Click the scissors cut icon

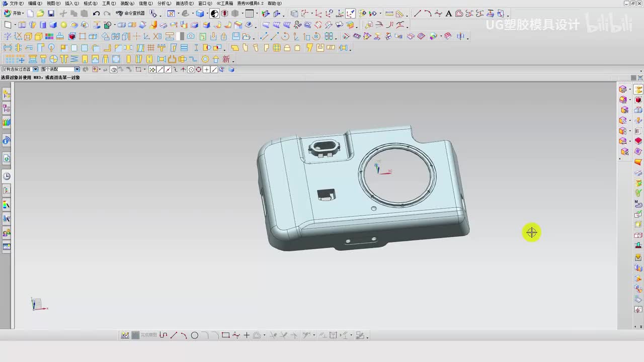63,14
